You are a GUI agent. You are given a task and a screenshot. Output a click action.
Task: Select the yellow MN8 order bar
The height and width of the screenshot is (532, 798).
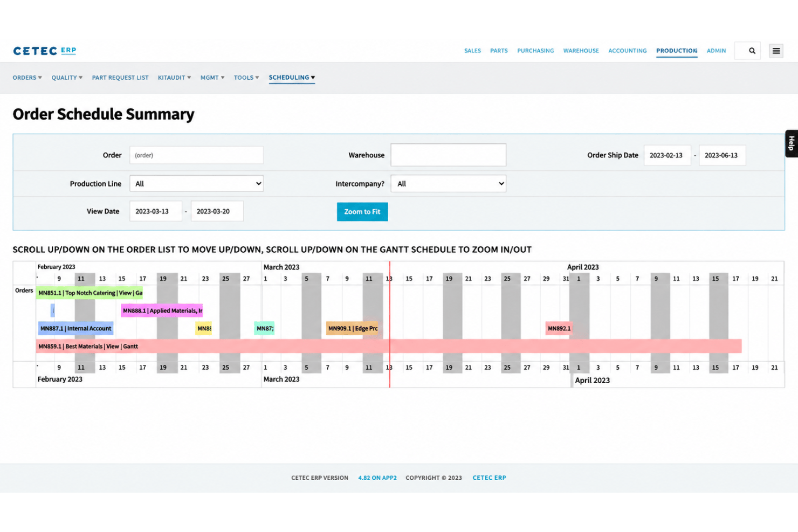click(x=204, y=328)
